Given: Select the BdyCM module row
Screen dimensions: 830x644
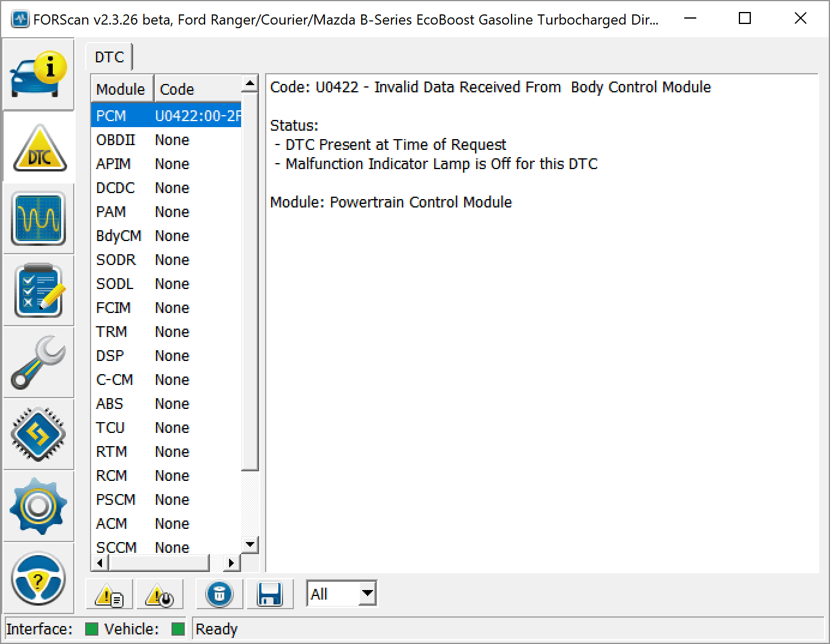Looking at the screenshot, I should point(166,236).
